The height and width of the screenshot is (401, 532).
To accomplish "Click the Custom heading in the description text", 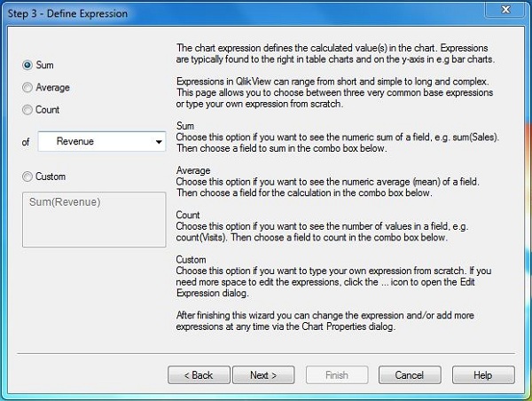I will pos(192,258).
